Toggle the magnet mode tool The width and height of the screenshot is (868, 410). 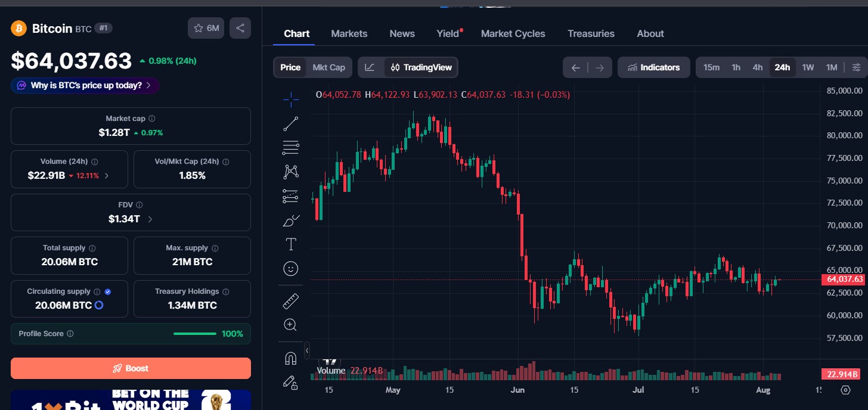290,358
